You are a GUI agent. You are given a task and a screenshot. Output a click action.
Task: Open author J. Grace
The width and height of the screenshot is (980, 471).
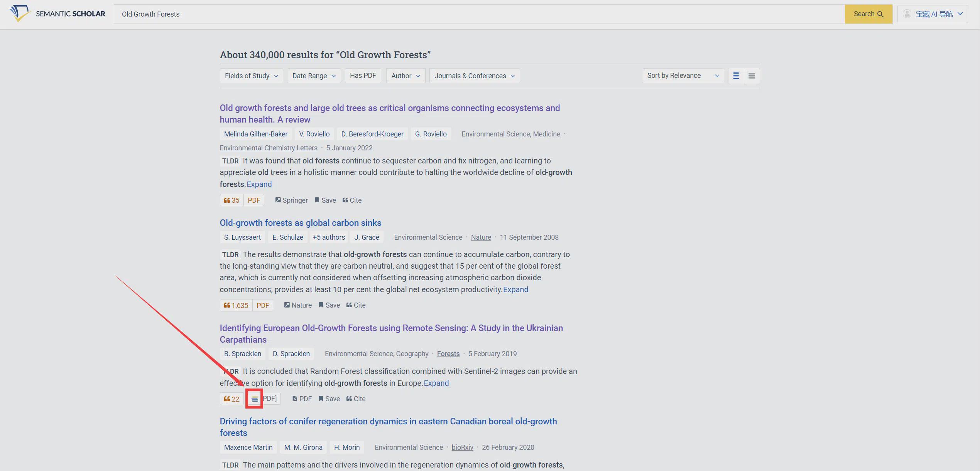(367, 237)
